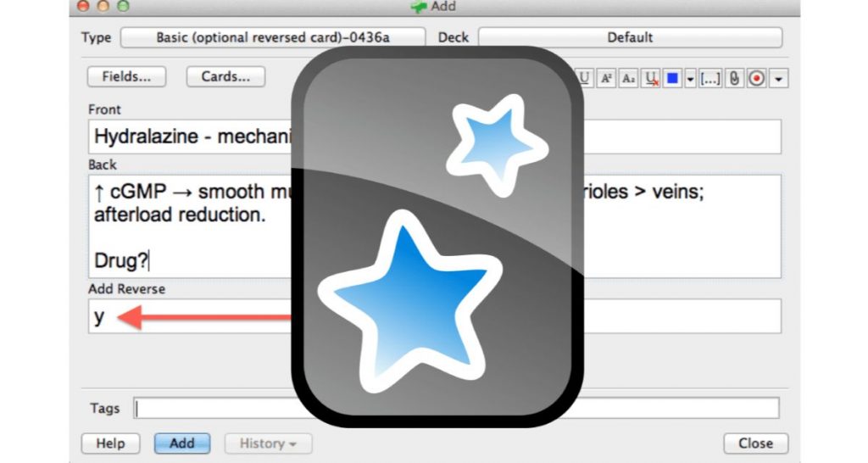Apply superscript formatting
Image resolution: width=868 pixels, height=463 pixels.
click(606, 78)
